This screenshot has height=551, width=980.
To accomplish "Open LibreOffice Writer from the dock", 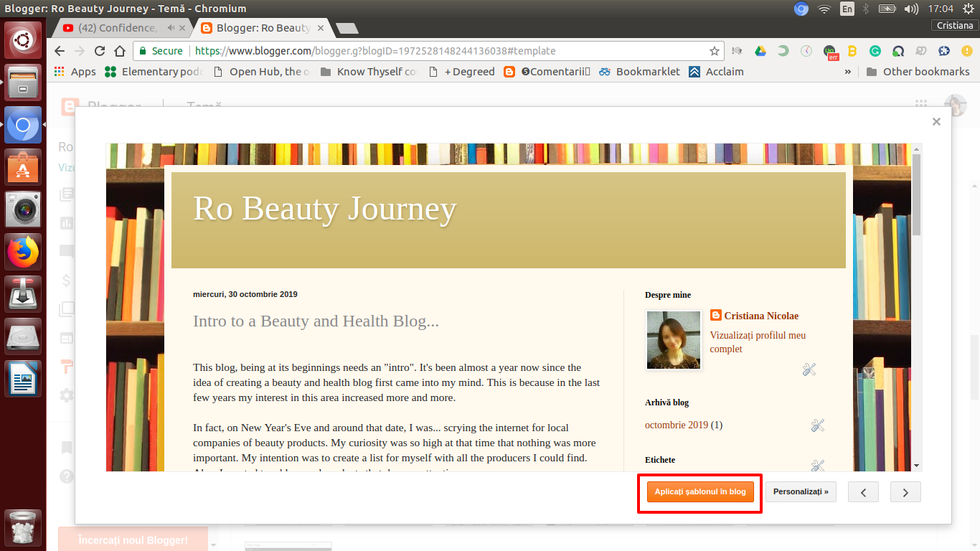I will click(23, 378).
